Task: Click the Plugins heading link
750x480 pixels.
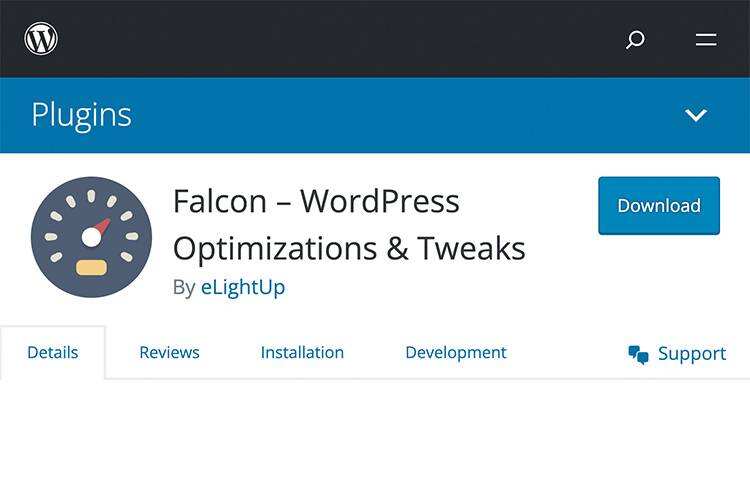Action: coord(81,115)
